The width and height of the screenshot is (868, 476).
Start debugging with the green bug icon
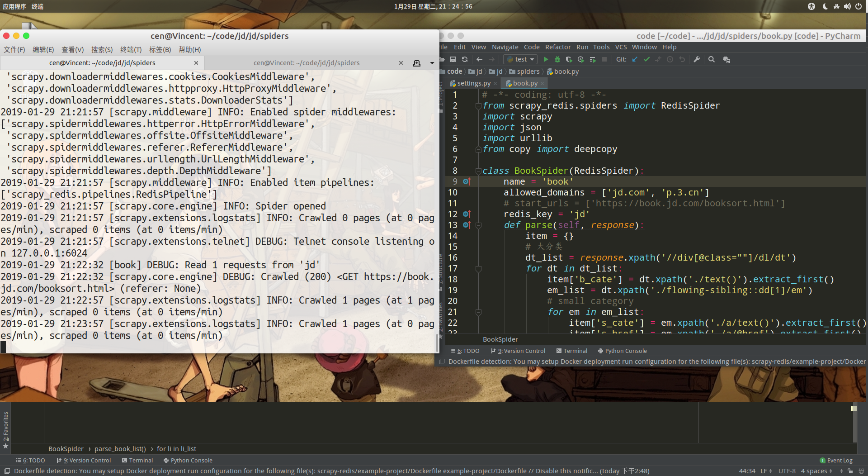click(557, 59)
